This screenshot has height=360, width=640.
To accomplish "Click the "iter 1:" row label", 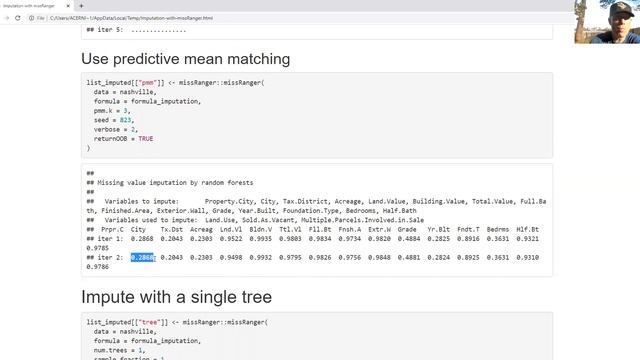I will (110, 239).
